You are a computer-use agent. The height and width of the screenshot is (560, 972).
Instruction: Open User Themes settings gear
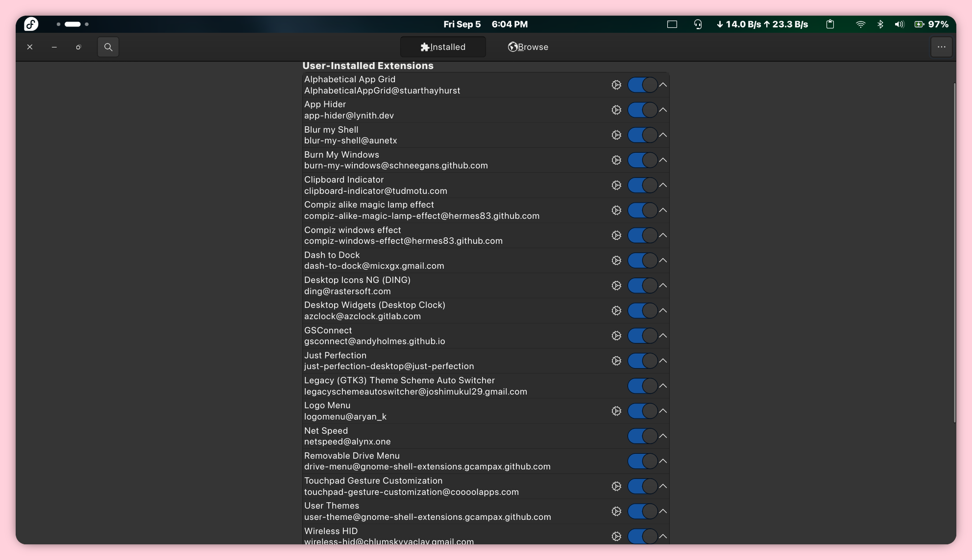click(x=616, y=511)
